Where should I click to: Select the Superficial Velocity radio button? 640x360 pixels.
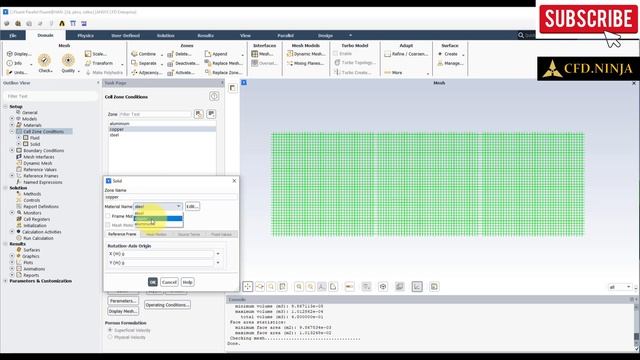point(110,330)
